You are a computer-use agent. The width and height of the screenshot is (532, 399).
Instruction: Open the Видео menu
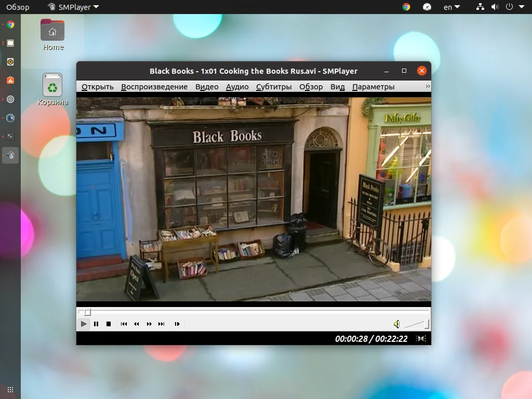[207, 87]
